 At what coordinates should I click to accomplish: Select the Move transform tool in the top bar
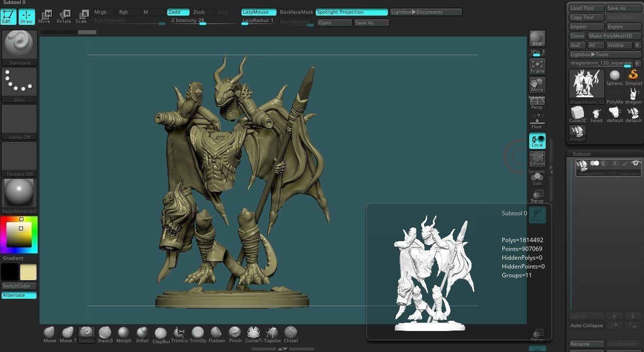pyautogui.click(x=44, y=17)
